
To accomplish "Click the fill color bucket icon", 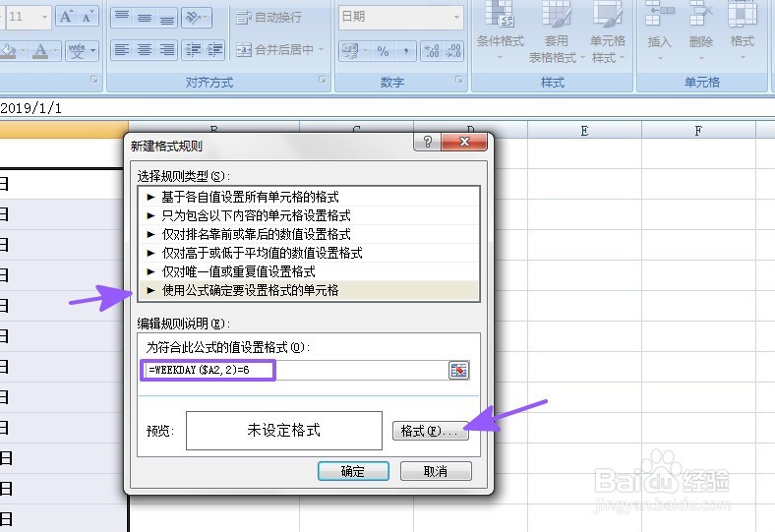I will [x=9, y=50].
